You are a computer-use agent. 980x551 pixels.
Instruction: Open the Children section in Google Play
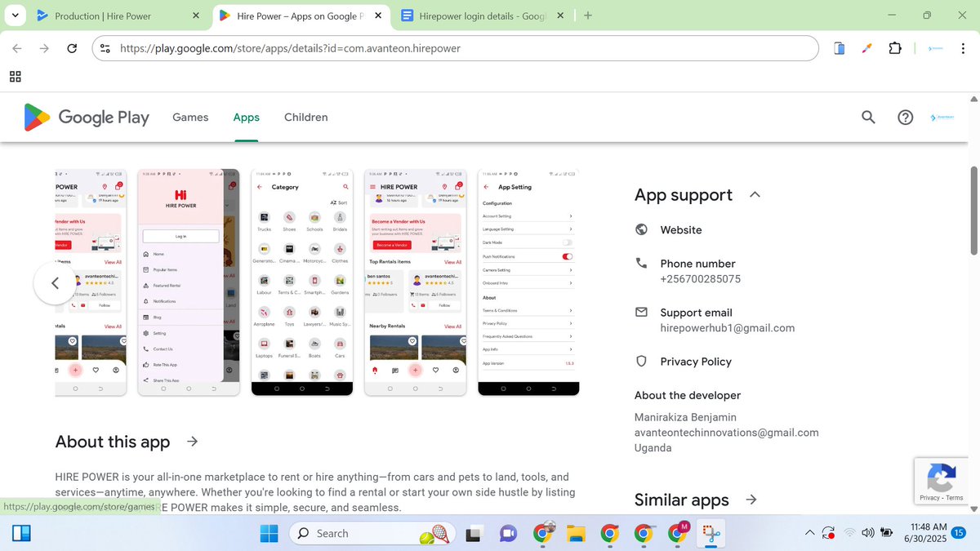pyautogui.click(x=305, y=118)
